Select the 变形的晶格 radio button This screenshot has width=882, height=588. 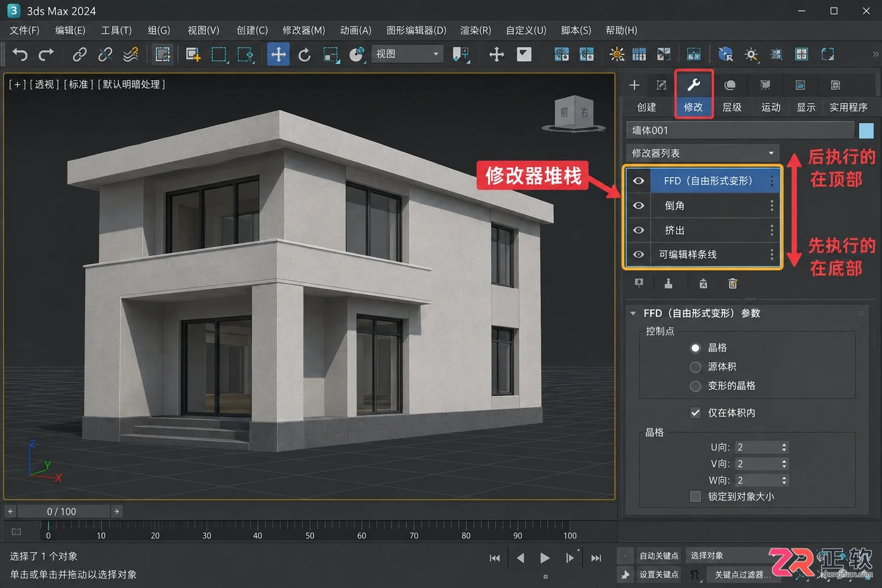click(x=695, y=386)
